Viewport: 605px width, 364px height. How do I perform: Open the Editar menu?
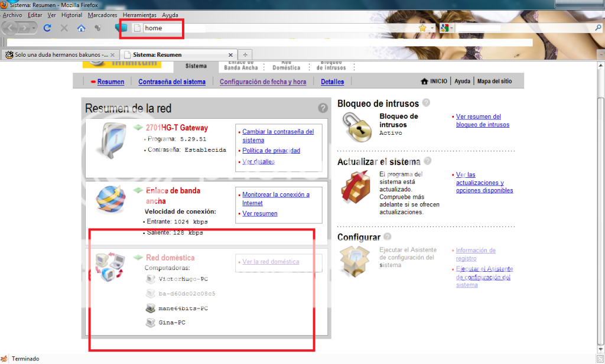pyautogui.click(x=35, y=15)
